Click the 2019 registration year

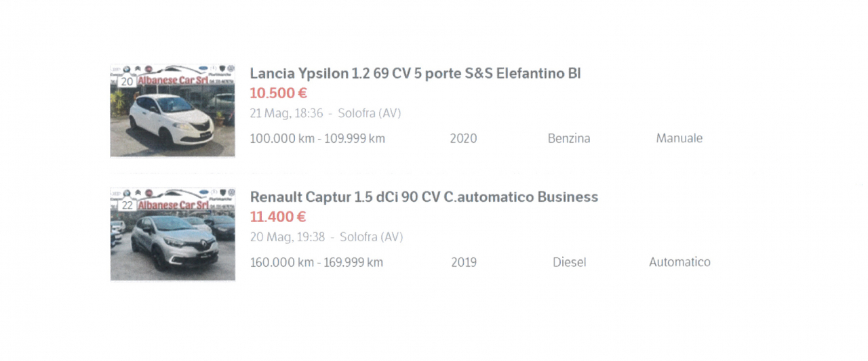click(464, 262)
